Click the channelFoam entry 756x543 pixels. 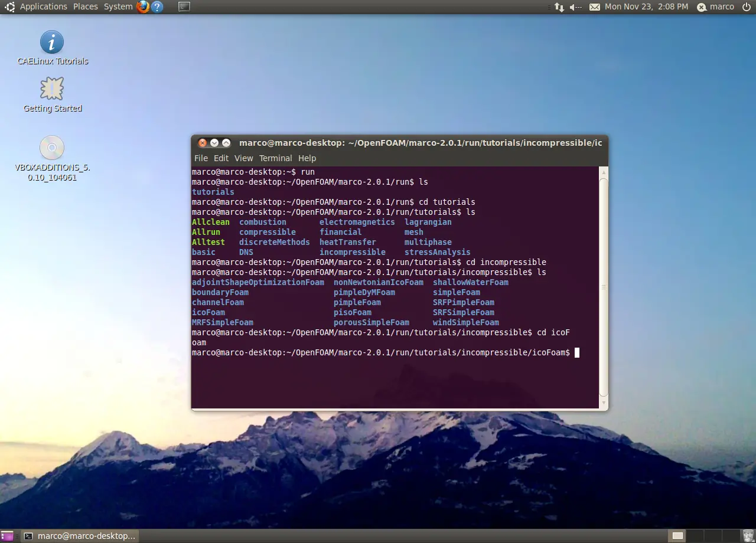[218, 302]
